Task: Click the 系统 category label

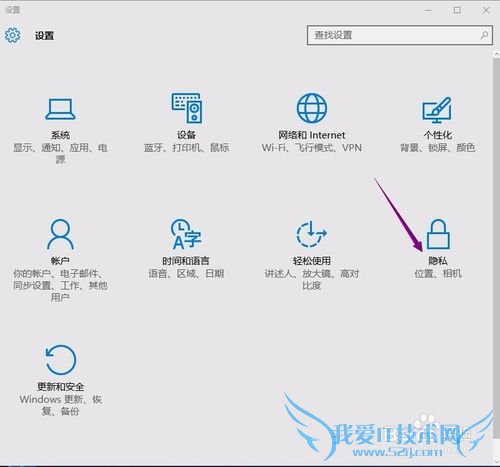Action: click(60, 135)
